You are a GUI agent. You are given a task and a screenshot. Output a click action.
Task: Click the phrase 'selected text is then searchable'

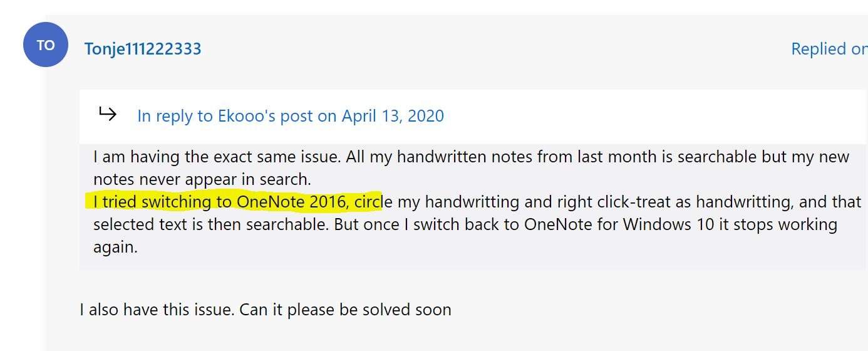(211, 224)
